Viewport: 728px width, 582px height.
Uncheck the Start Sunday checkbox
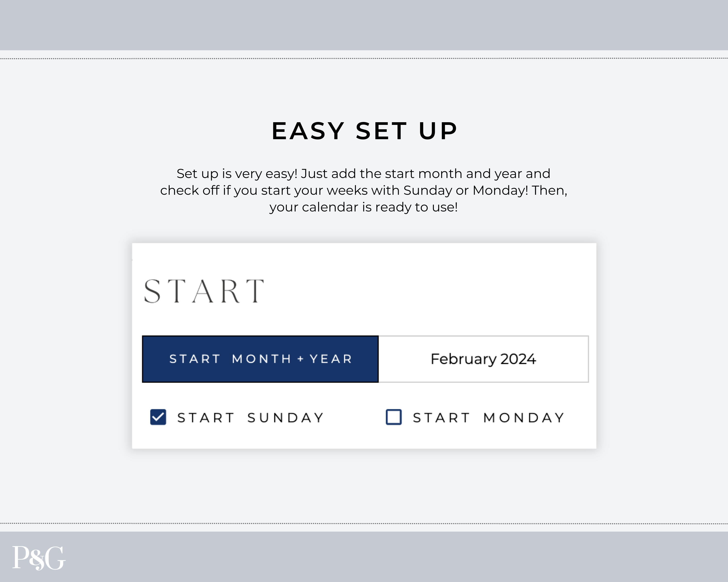tap(158, 417)
